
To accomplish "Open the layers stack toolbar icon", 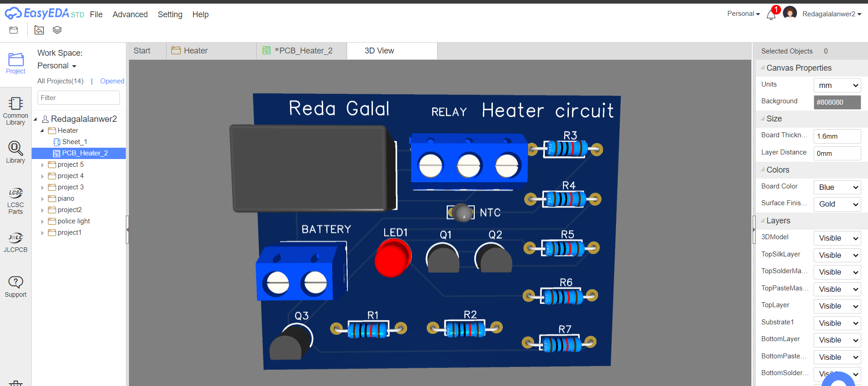I will 57,30.
